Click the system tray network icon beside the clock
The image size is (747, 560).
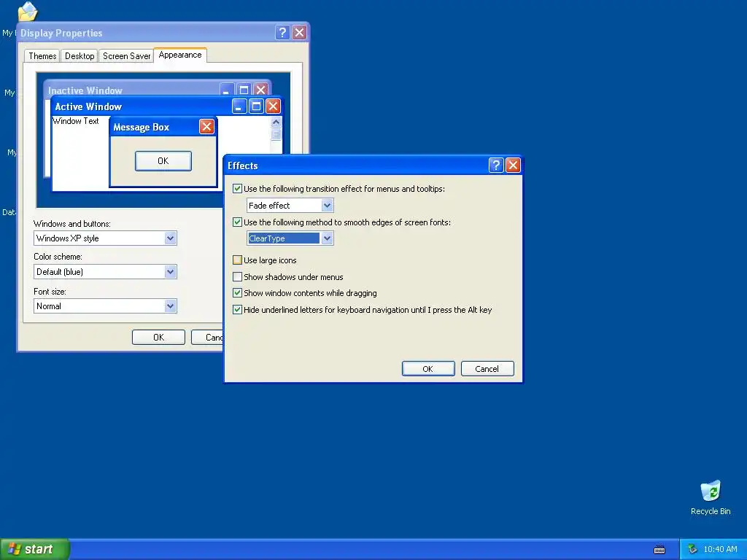click(x=693, y=549)
